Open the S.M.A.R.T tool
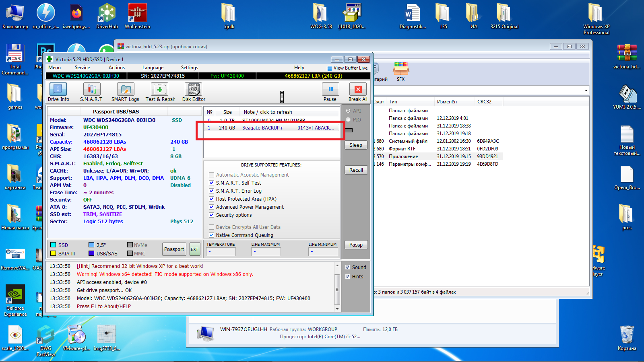The height and width of the screenshot is (362, 644). [91, 92]
